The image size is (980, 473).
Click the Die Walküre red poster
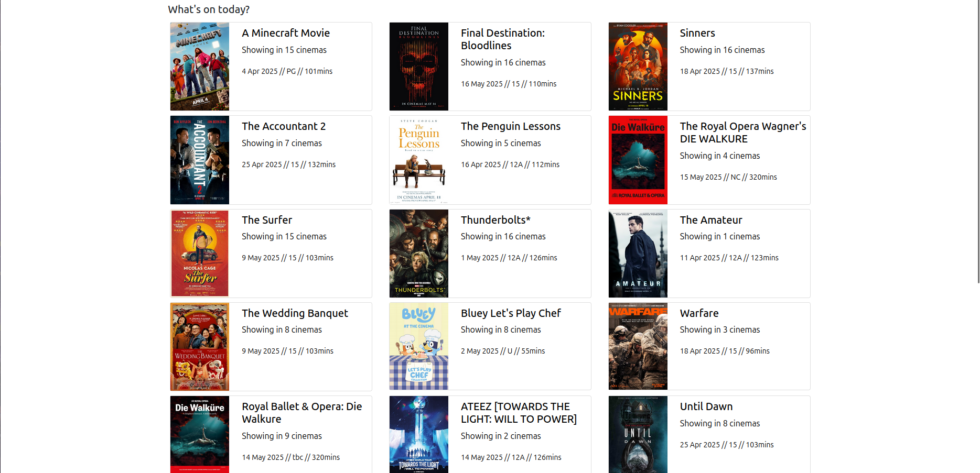point(638,160)
